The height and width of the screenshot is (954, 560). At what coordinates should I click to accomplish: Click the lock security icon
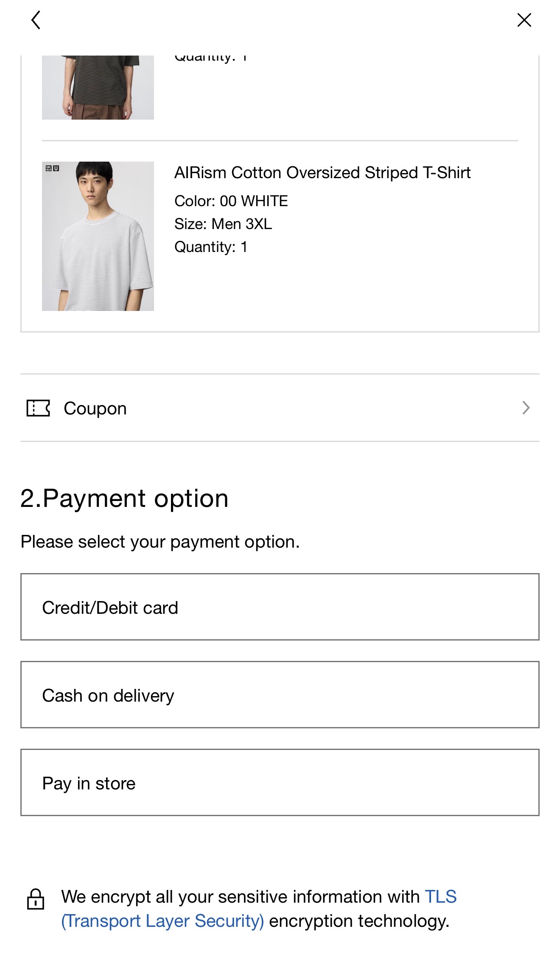tap(36, 899)
